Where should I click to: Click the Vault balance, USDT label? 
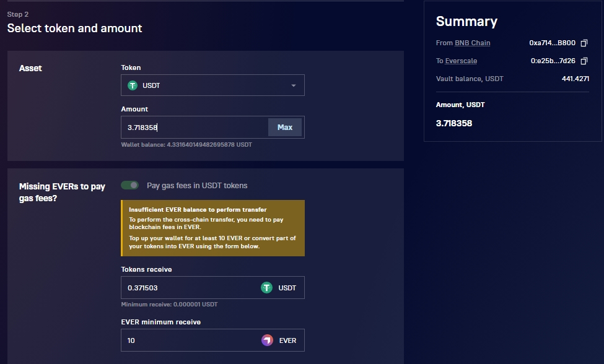pyautogui.click(x=470, y=79)
